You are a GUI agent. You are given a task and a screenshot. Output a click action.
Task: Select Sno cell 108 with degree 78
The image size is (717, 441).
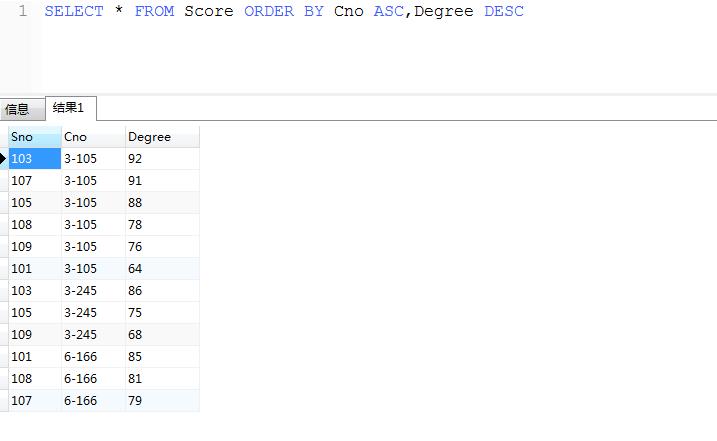point(35,225)
